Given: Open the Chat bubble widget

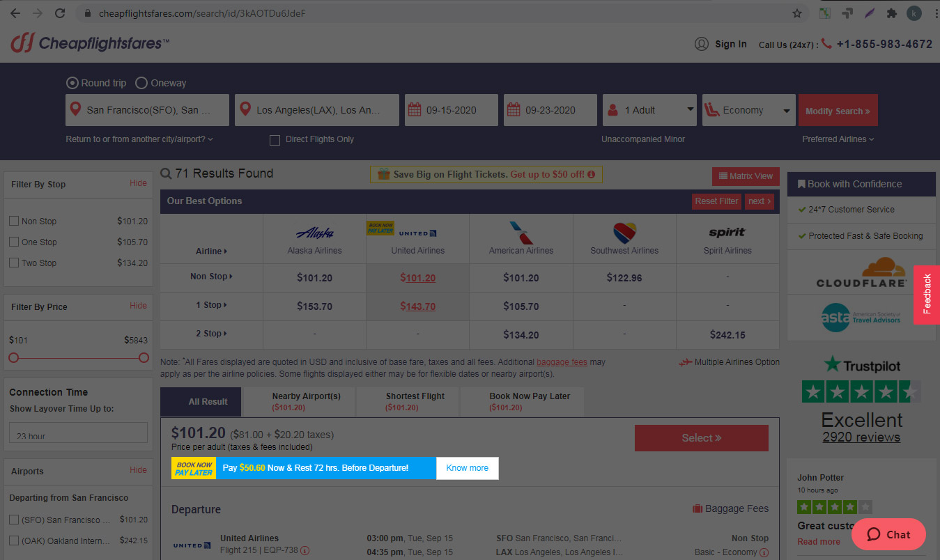Looking at the screenshot, I should click(x=888, y=534).
